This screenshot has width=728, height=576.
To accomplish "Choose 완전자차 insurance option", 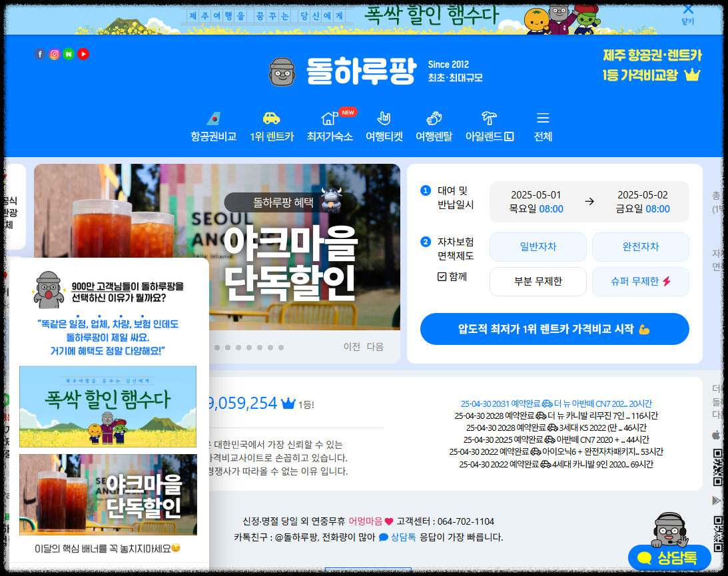I will coord(640,247).
